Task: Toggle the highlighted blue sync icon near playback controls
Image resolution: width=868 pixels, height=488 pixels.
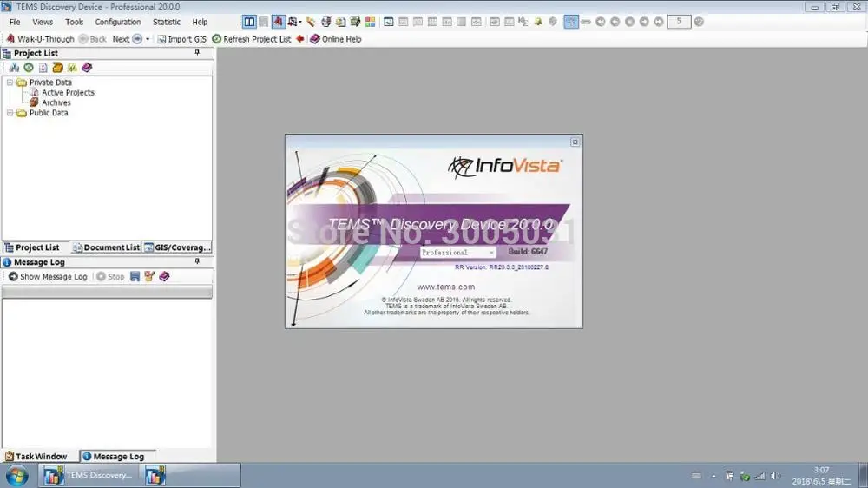Action: pos(571,22)
